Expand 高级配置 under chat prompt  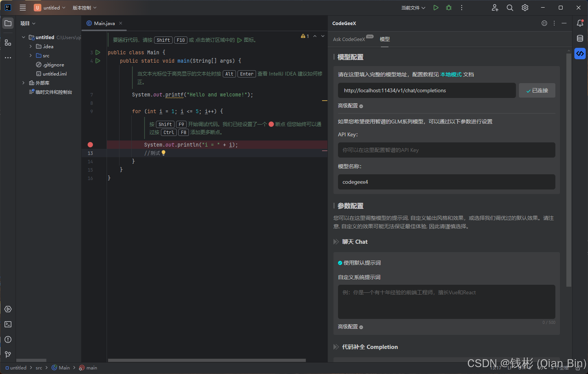351,327
